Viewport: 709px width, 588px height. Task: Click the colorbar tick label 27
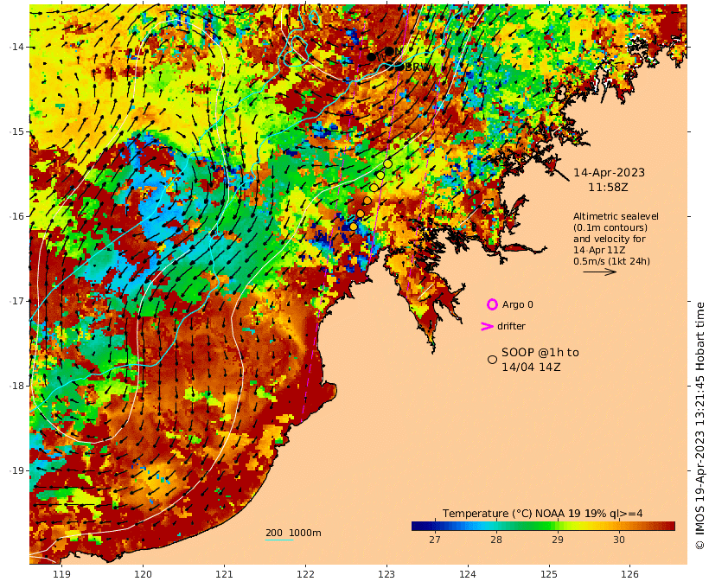(435, 540)
